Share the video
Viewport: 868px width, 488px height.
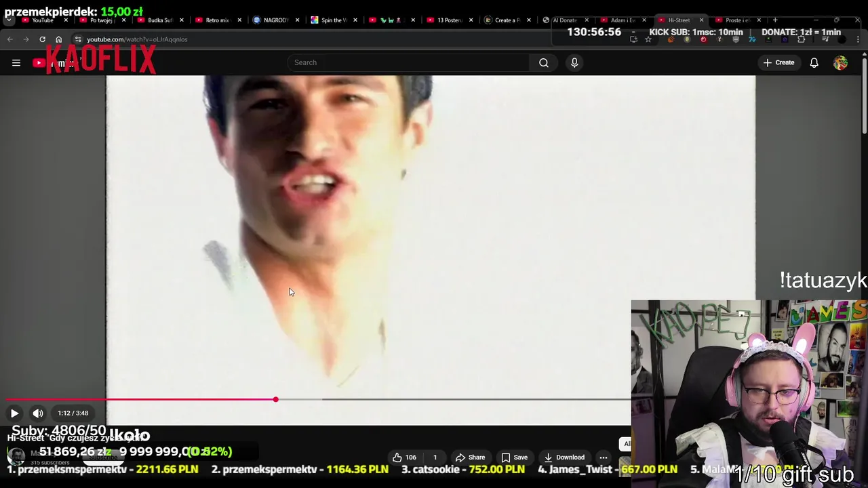click(x=470, y=457)
